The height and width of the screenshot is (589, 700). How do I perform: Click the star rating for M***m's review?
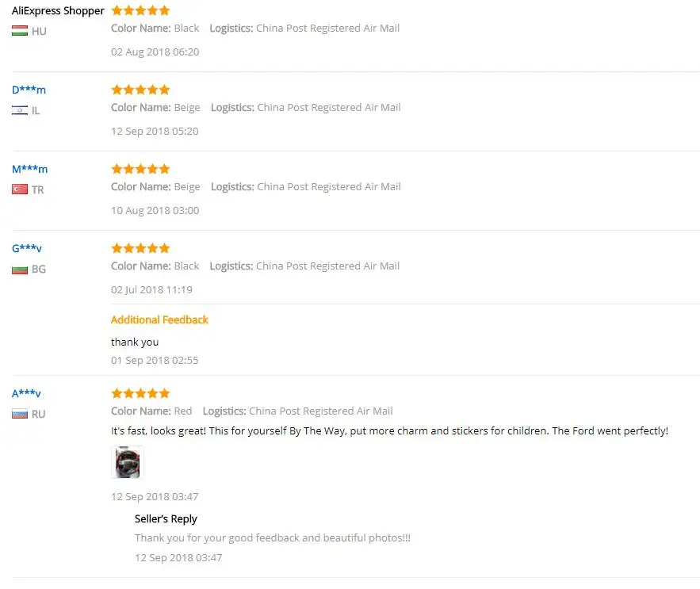140,169
